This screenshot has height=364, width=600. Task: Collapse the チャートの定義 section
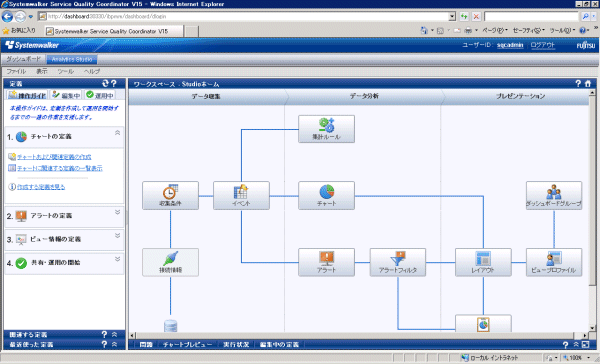tap(117, 133)
